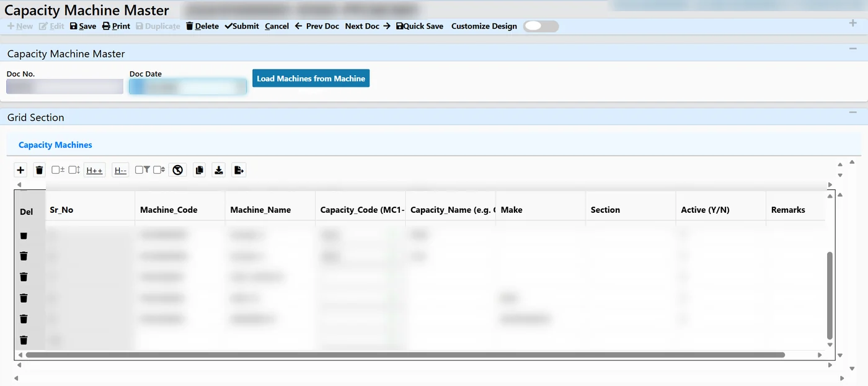Print the current document

coord(116,26)
